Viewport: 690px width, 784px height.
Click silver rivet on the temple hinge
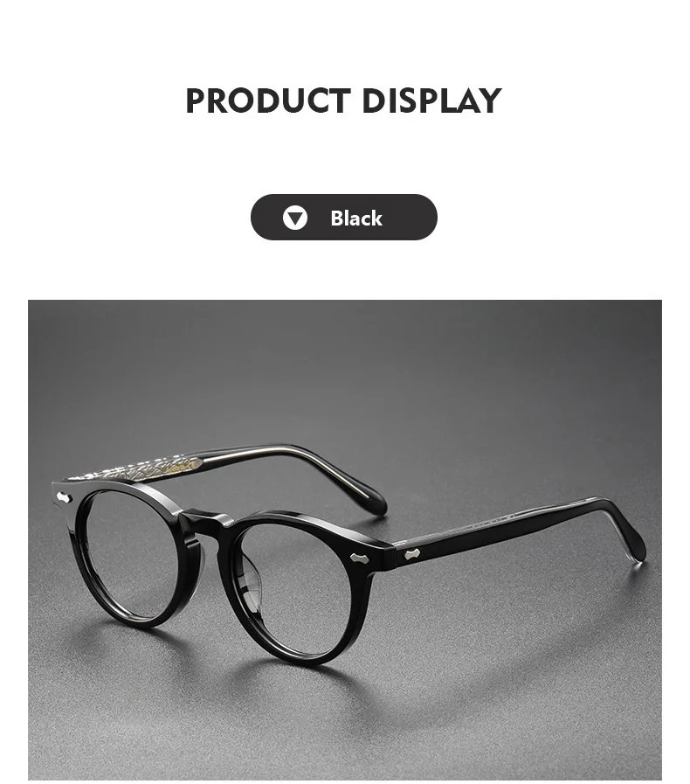(x=411, y=553)
